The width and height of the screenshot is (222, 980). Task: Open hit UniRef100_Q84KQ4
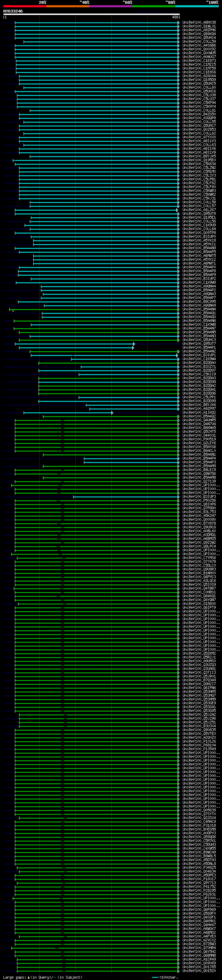point(199,34)
